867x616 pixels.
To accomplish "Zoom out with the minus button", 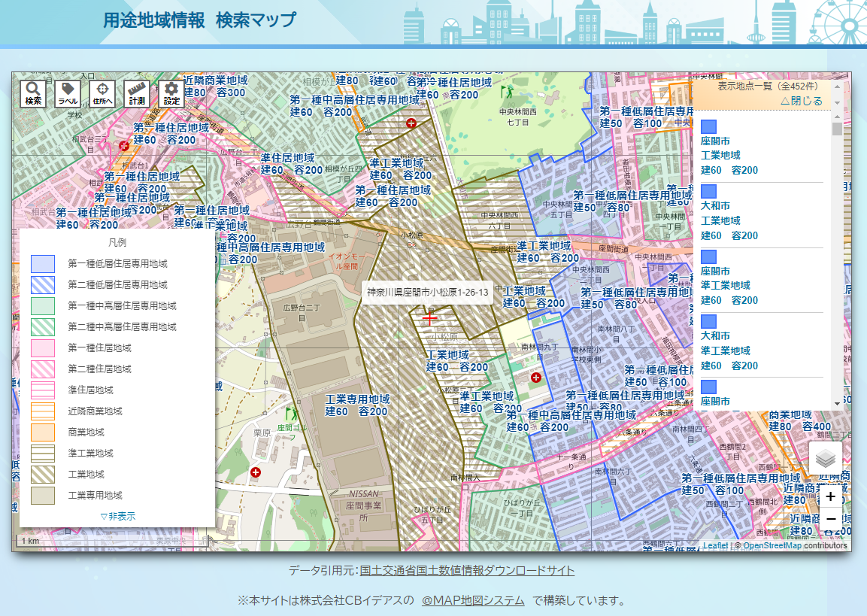I will [830, 519].
